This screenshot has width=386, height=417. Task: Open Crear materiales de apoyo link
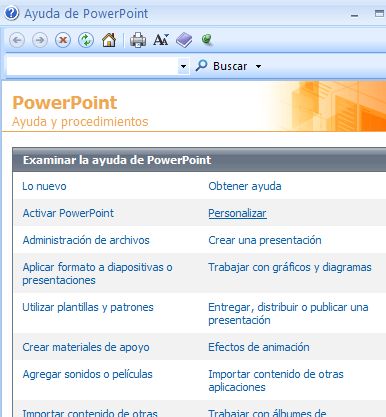(86, 347)
